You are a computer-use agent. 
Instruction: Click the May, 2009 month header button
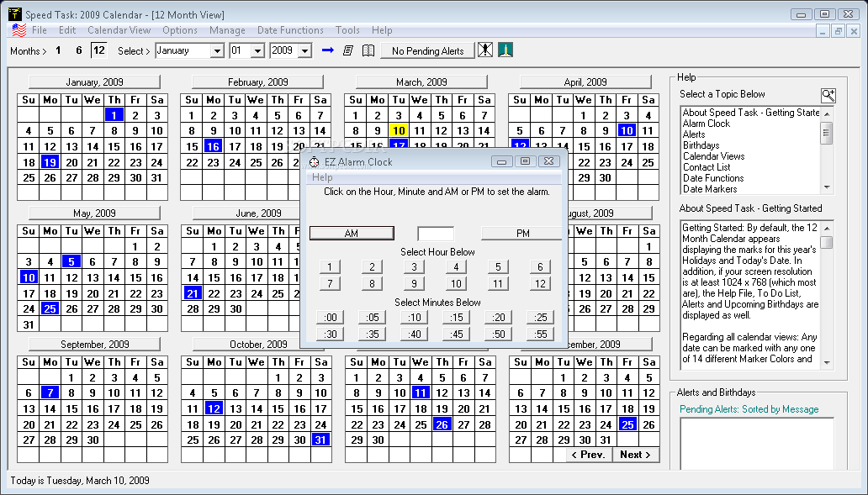(94, 213)
